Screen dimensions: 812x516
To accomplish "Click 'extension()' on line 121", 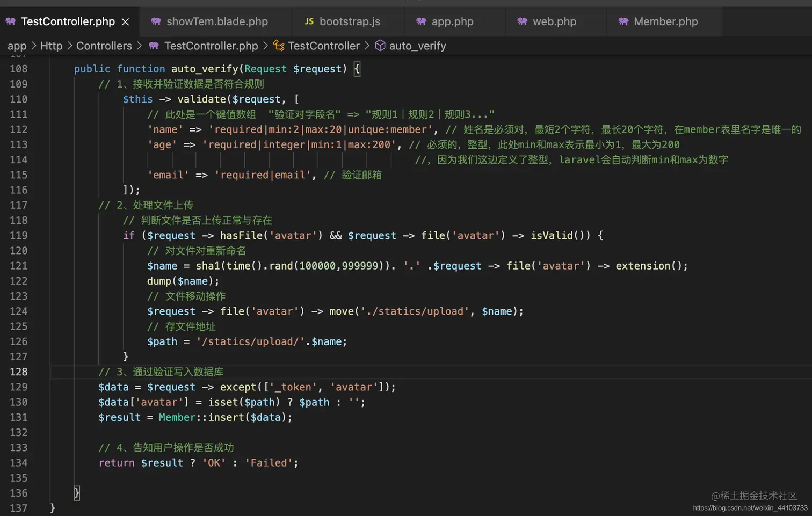I will (x=648, y=266).
